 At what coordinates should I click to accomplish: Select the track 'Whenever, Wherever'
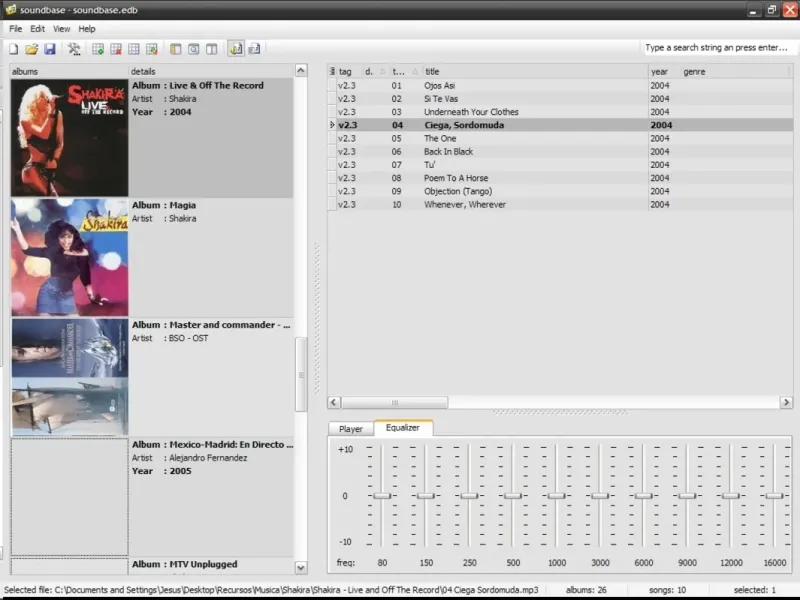465,205
